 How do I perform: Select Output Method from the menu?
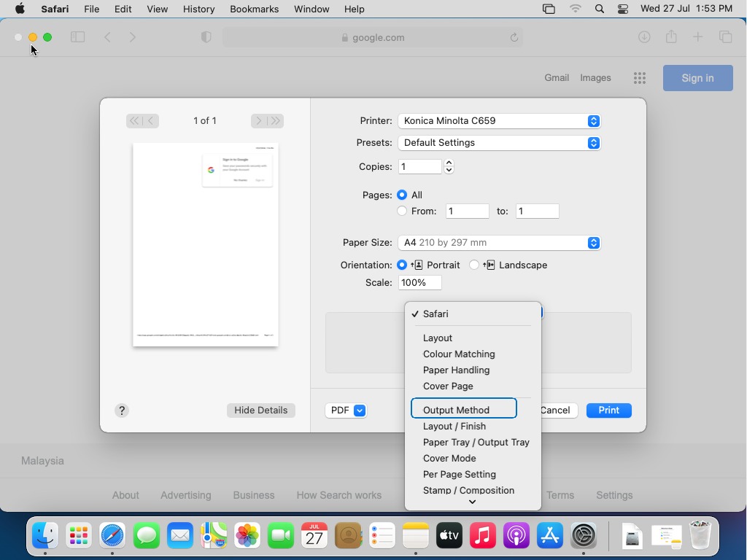point(457,410)
